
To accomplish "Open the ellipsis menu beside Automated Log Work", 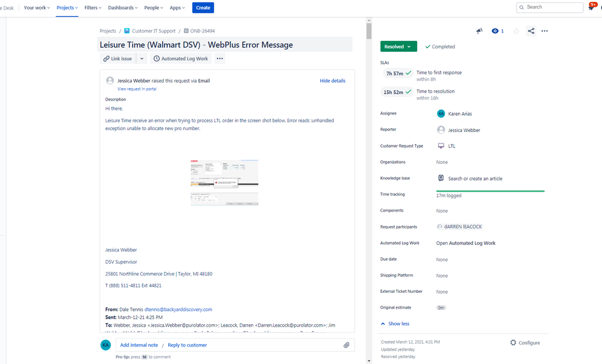I will 219,58.
